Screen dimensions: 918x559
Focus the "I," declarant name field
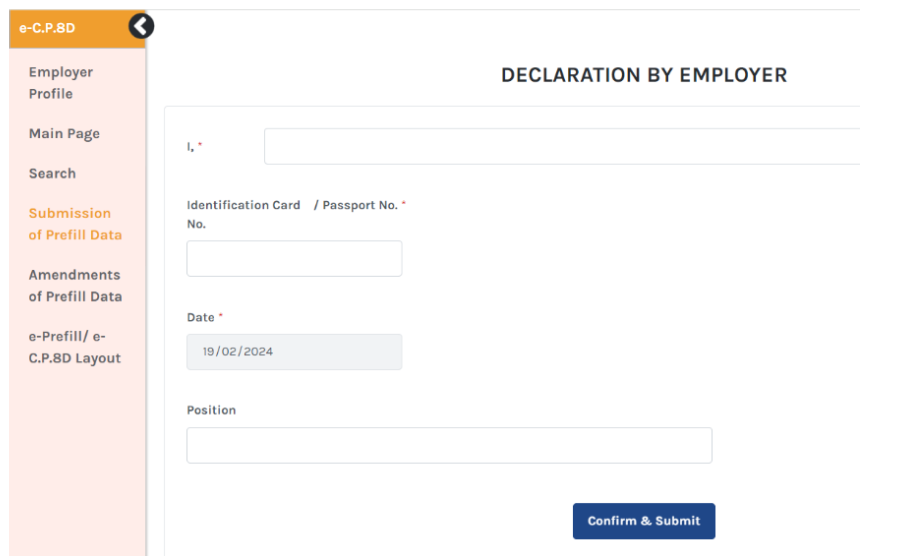click(560, 146)
